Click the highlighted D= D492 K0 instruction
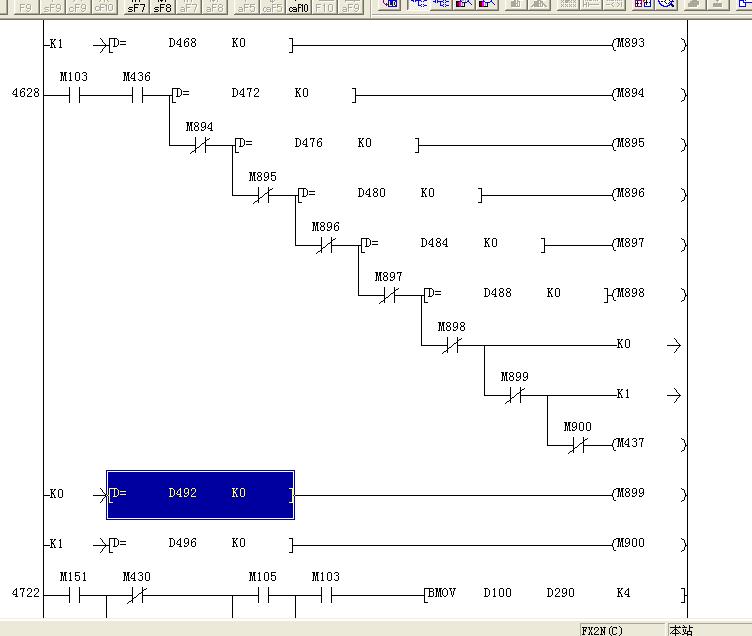The height and width of the screenshot is (636, 752). click(x=200, y=494)
